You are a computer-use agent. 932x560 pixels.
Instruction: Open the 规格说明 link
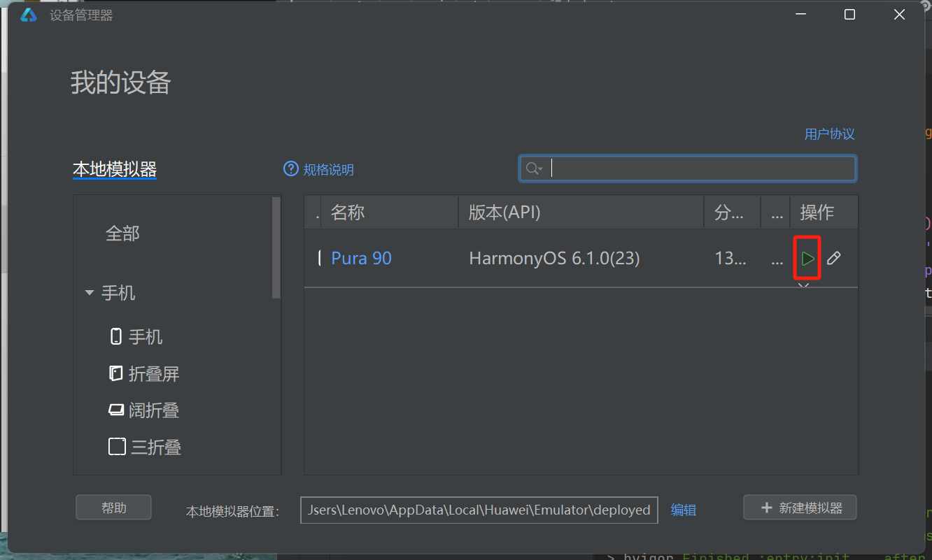pos(328,170)
